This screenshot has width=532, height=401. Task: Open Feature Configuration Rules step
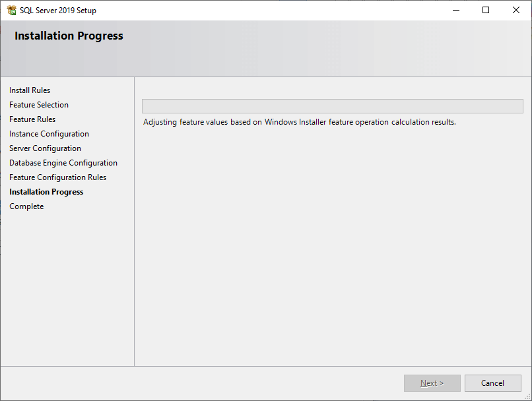(57, 177)
